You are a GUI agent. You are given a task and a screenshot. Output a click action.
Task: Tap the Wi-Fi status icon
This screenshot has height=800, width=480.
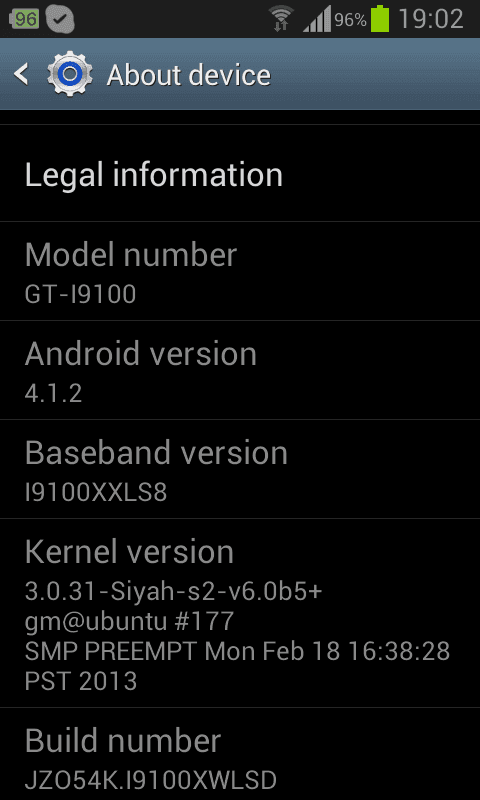(x=281, y=19)
